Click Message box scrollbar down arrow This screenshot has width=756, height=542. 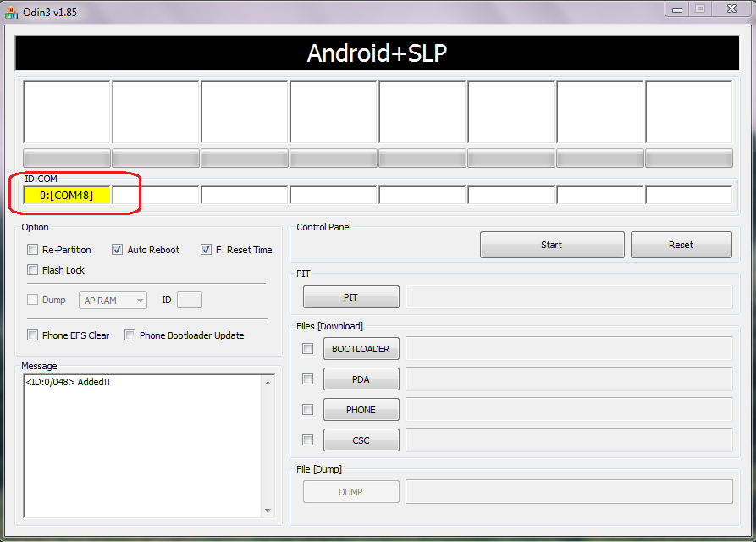pyautogui.click(x=268, y=510)
